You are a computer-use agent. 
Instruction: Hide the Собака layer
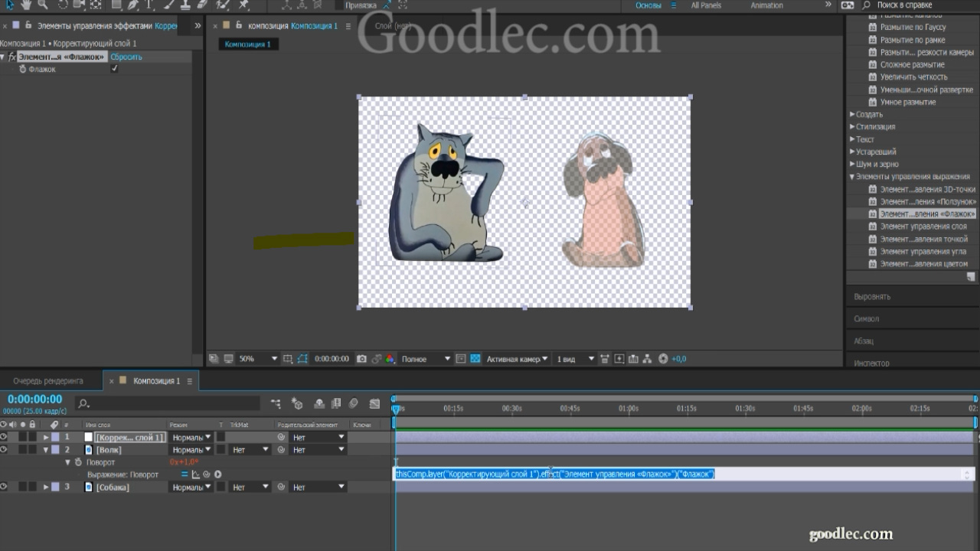pos(4,487)
